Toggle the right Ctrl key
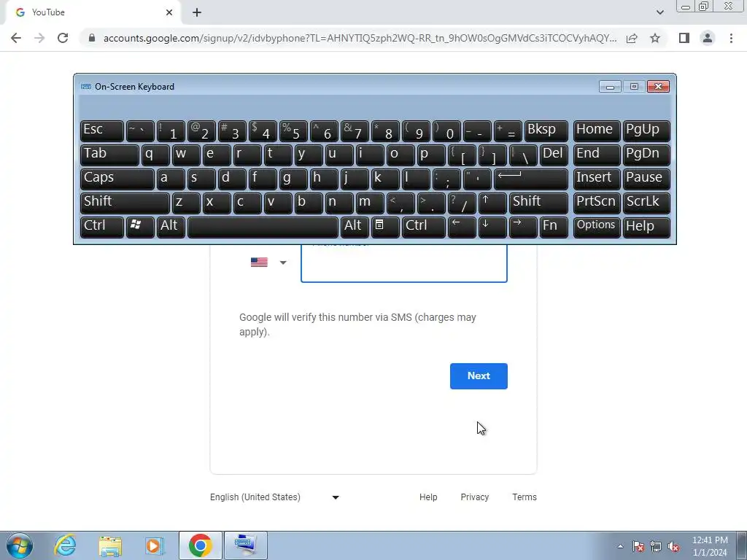This screenshot has width=747, height=560. click(424, 226)
